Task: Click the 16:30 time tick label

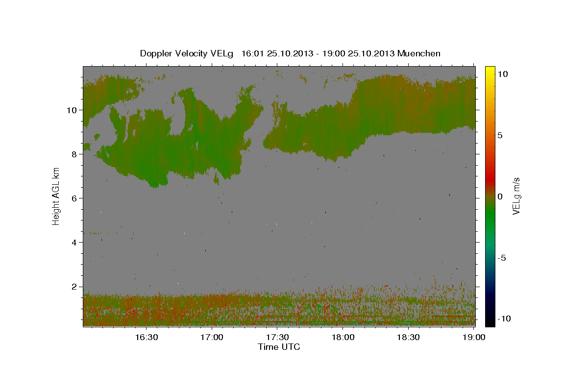Action: point(146,337)
